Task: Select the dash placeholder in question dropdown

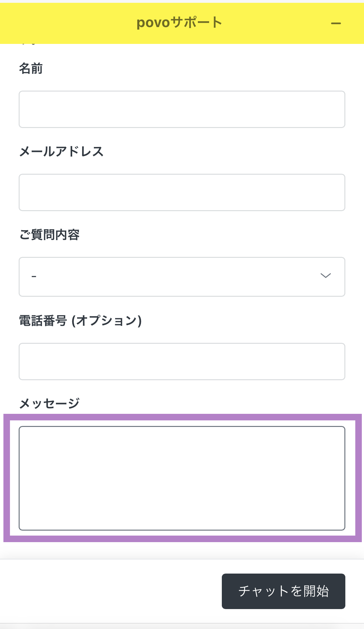Action: click(34, 277)
